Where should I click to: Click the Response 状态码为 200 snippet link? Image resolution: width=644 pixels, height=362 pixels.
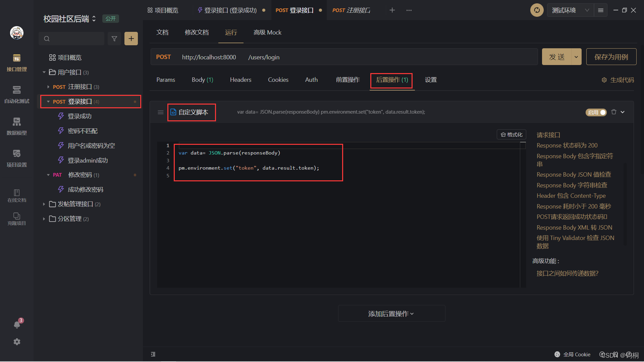coord(567,145)
